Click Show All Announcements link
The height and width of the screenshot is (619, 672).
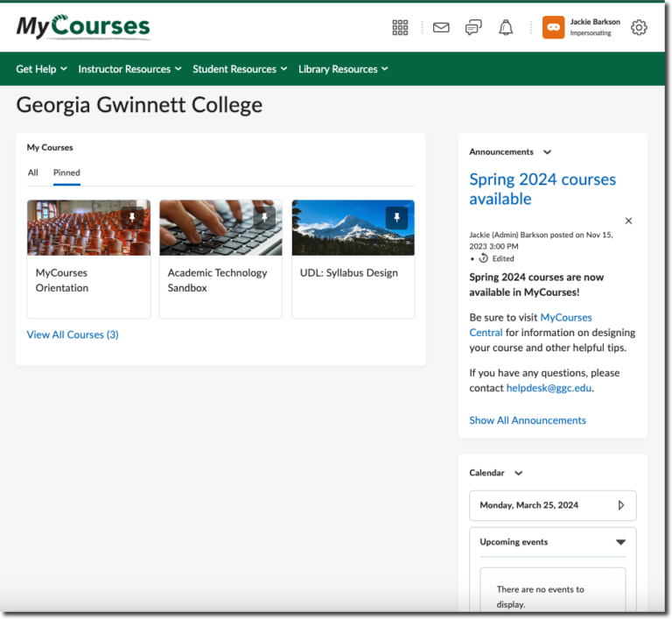527,420
